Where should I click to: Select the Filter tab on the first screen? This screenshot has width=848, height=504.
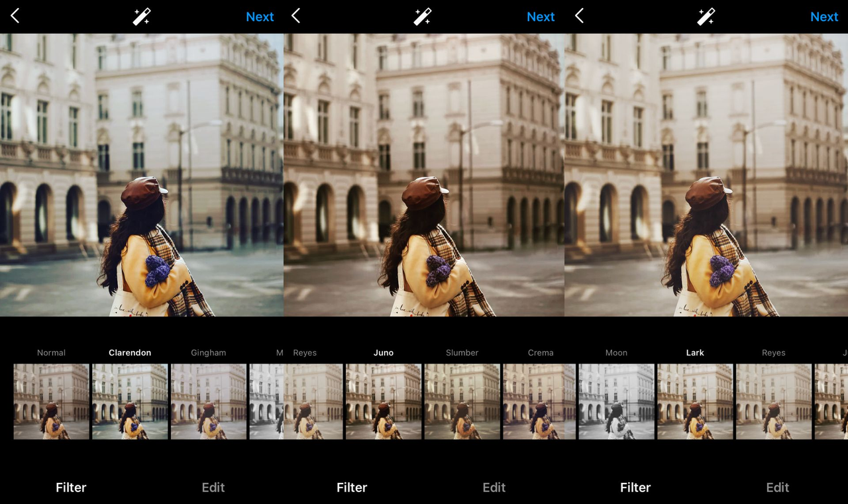[x=70, y=487]
